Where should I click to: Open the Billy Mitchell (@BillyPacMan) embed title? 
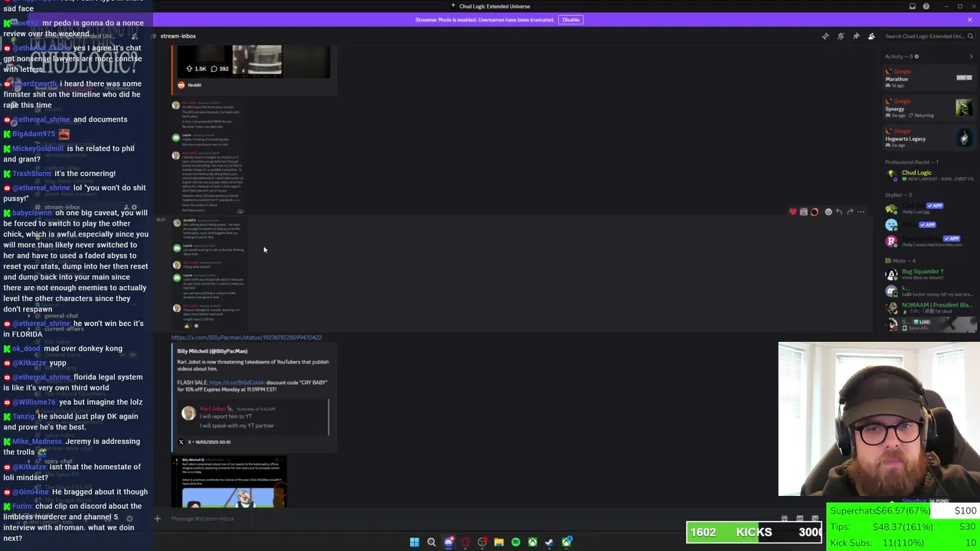[x=212, y=351]
